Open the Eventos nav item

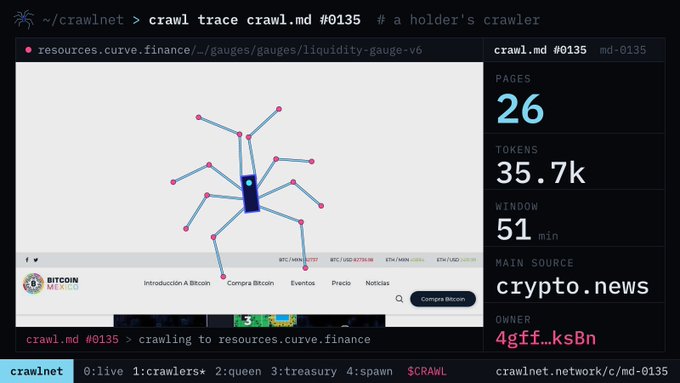coord(303,283)
